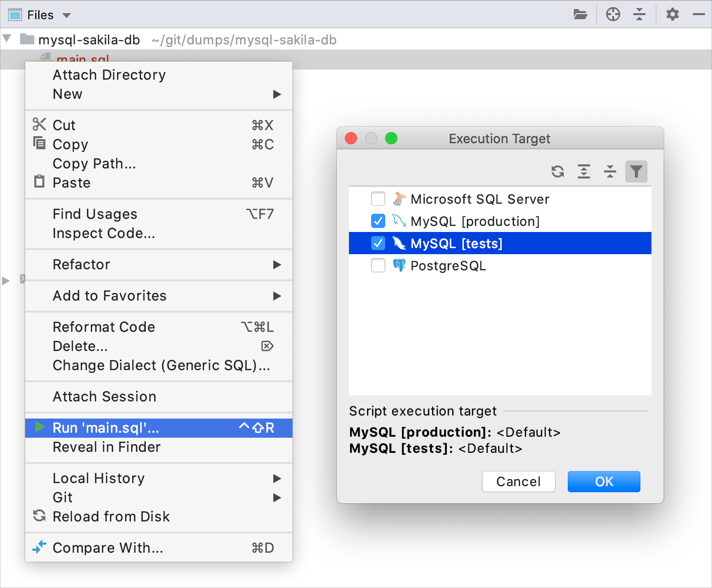Select Reveal in Finder entry
The image size is (712, 588).
coord(159,447)
